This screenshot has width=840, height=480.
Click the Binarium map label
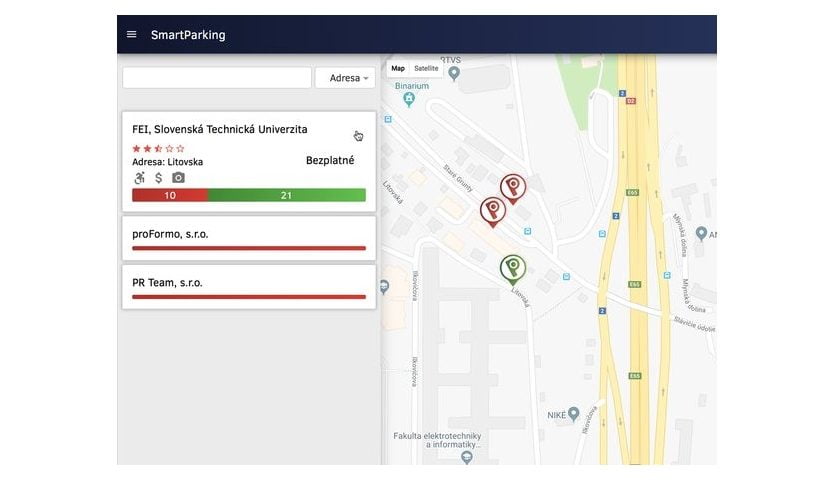[412, 86]
